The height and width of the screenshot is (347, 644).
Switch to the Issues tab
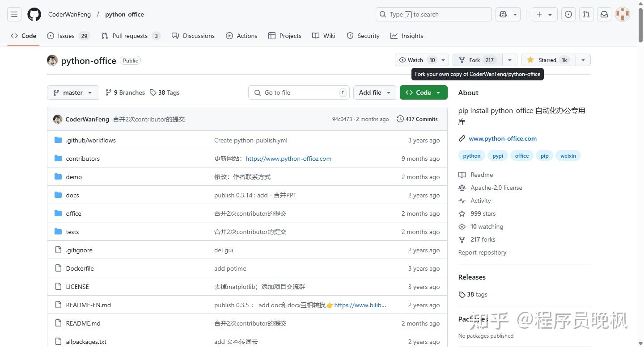66,36
